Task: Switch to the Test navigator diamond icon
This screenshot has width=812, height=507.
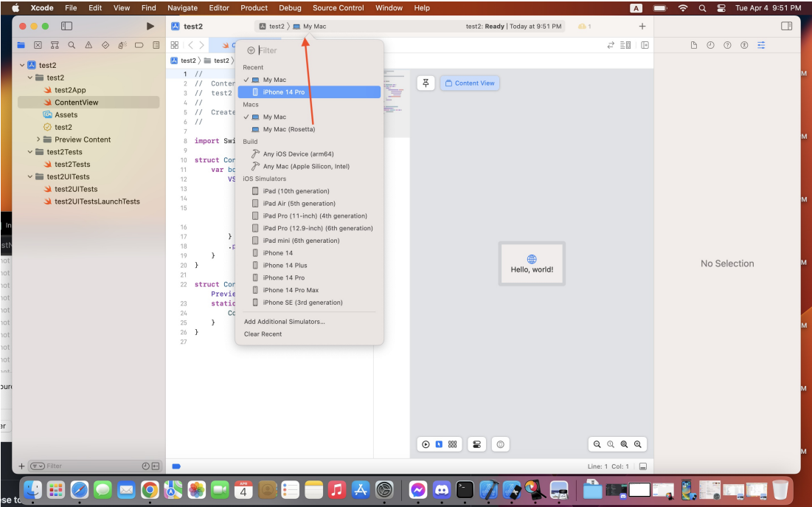Action: (x=105, y=45)
